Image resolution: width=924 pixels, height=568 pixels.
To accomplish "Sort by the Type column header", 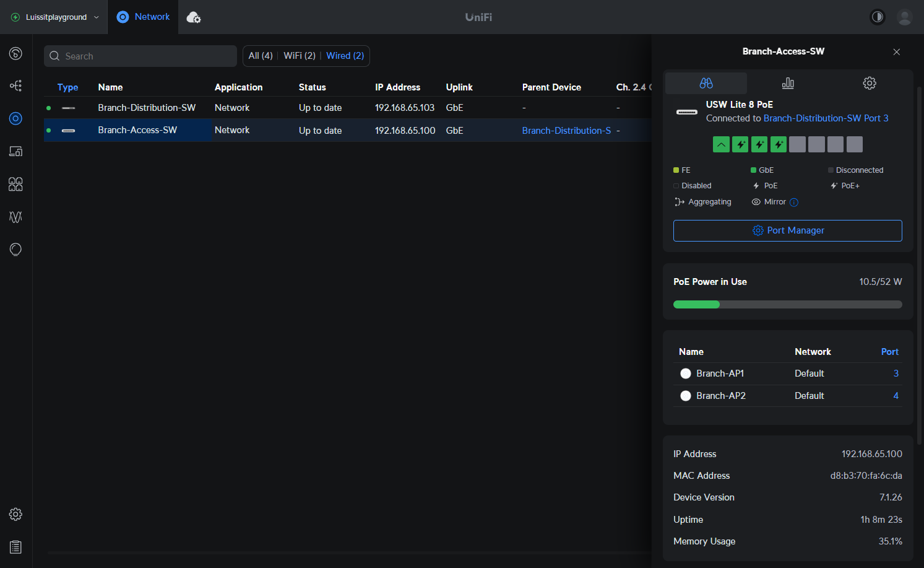I will (x=67, y=87).
